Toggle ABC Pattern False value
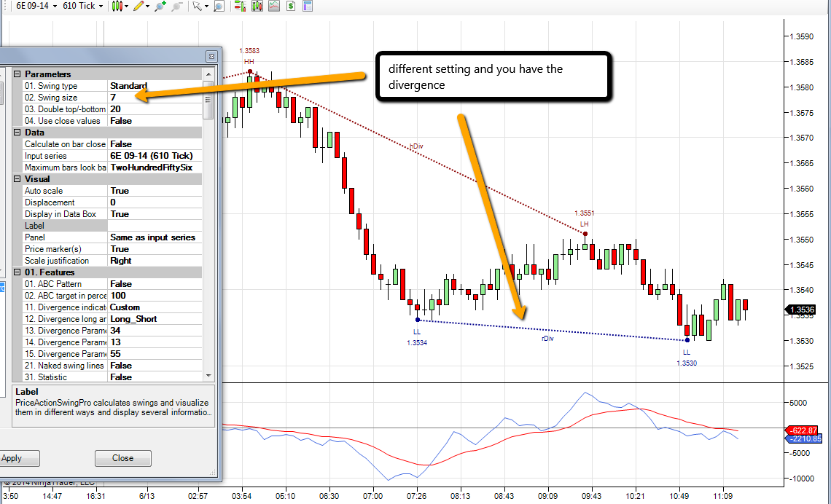This screenshot has width=831, height=504. [x=155, y=284]
